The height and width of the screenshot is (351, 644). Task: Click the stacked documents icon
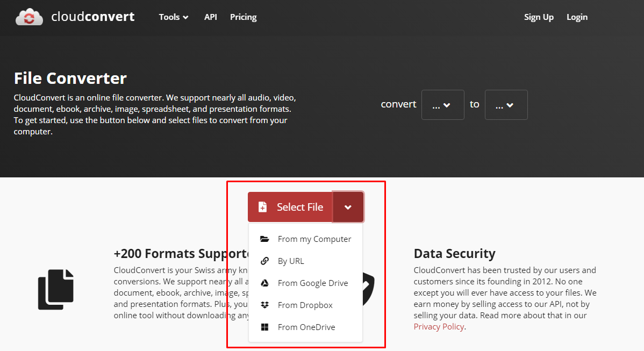coord(56,289)
